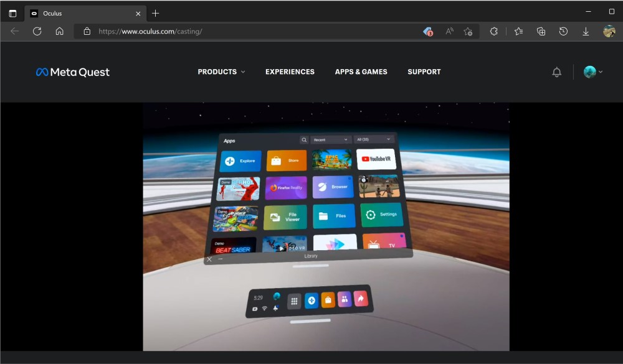Refresh the casting page
623x364 pixels.
(37, 31)
